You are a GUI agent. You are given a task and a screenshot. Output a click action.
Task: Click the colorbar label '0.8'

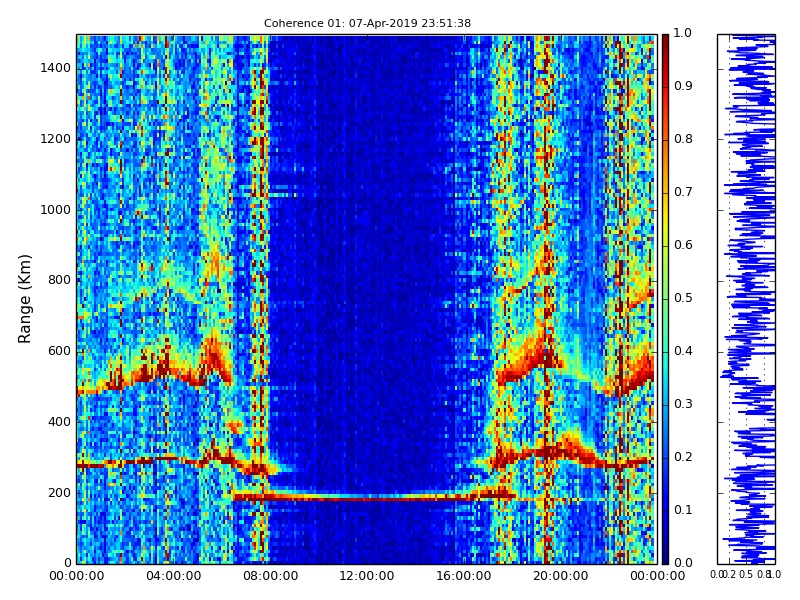(683, 139)
